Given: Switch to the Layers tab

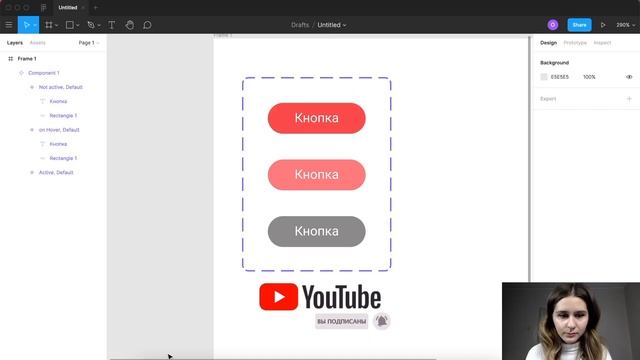Looking at the screenshot, I should click(15, 42).
